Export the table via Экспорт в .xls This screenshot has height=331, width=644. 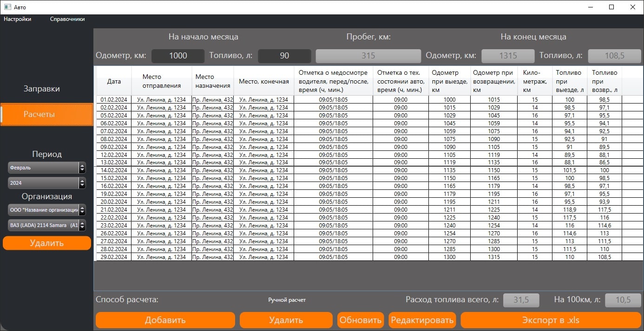click(550, 320)
